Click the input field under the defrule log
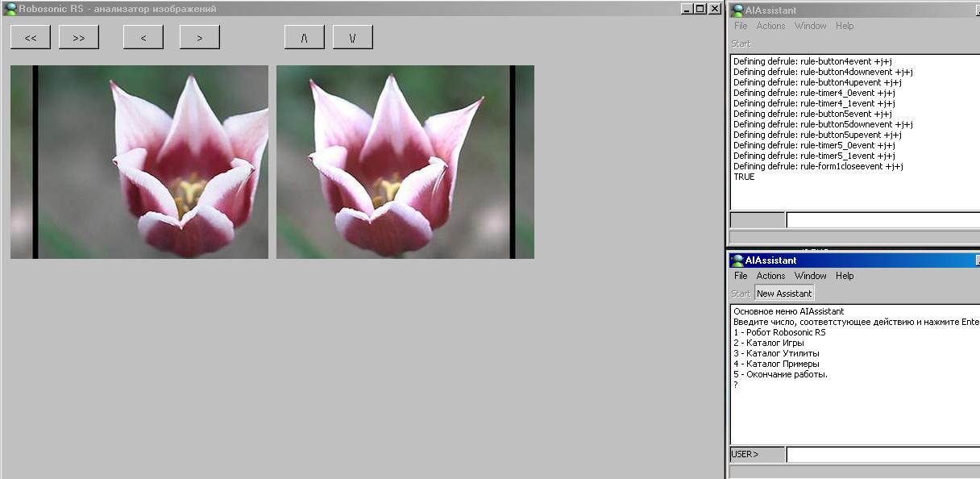Image resolution: width=980 pixels, height=479 pixels. pos(882,220)
